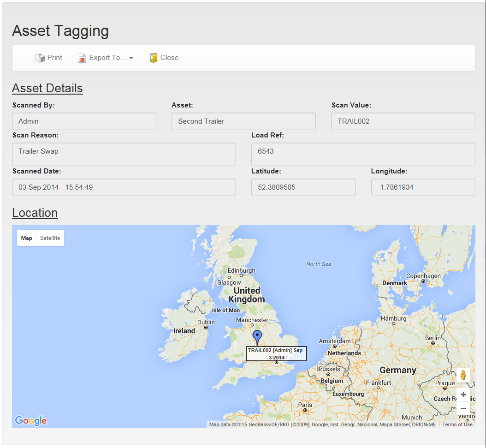
Task: Click the Denmark country label
Action: [x=395, y=283]
